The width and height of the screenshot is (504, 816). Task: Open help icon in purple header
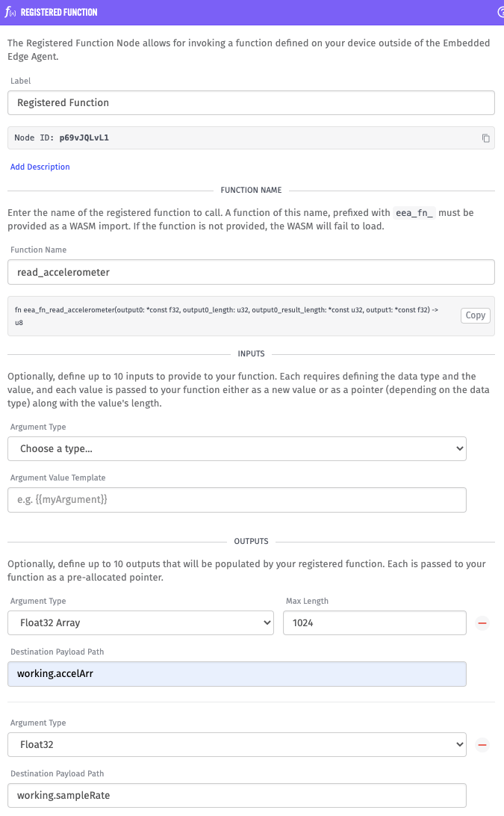click(x=501, y=12)
